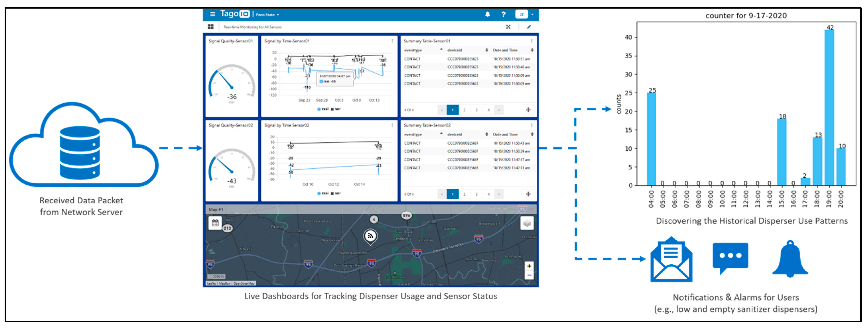The height and width of the screenshot is (329, 868).
Task: Open the dashboards grid icon
Action: 211,27
